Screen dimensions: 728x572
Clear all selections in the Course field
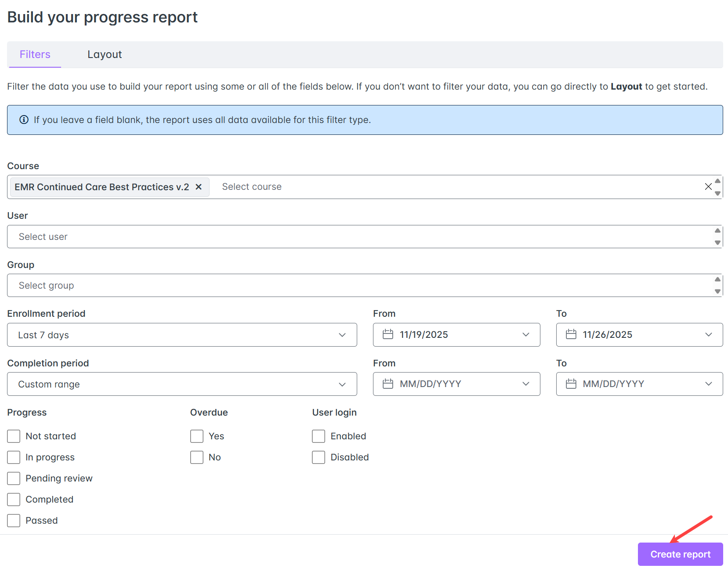708,187
